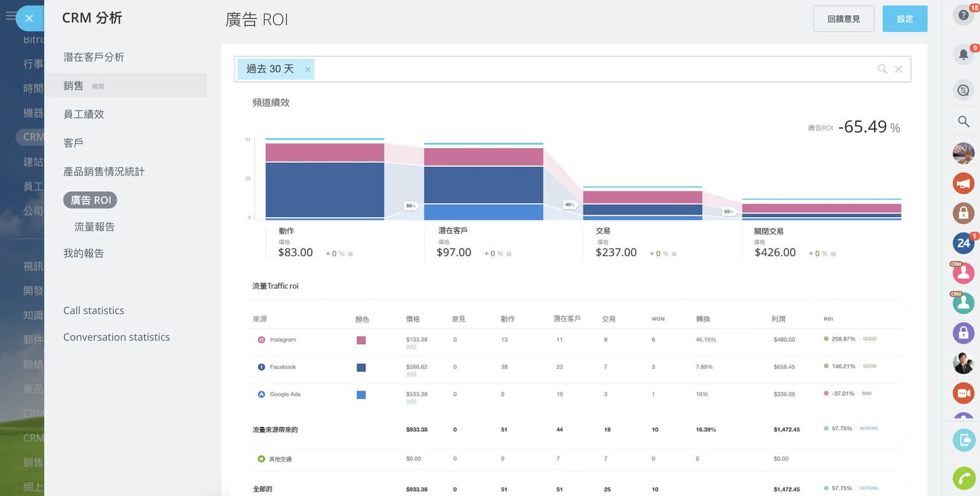Click the 259.87% ROI value
Viewport: 980px width, 496px height.
[843, 339]
